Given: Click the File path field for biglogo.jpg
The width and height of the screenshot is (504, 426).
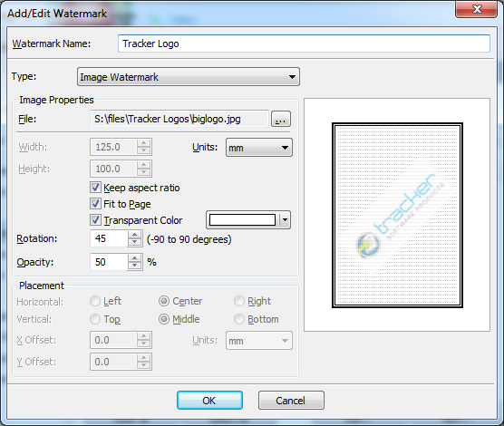Looking at the screenshot, I should coord(179,119).
